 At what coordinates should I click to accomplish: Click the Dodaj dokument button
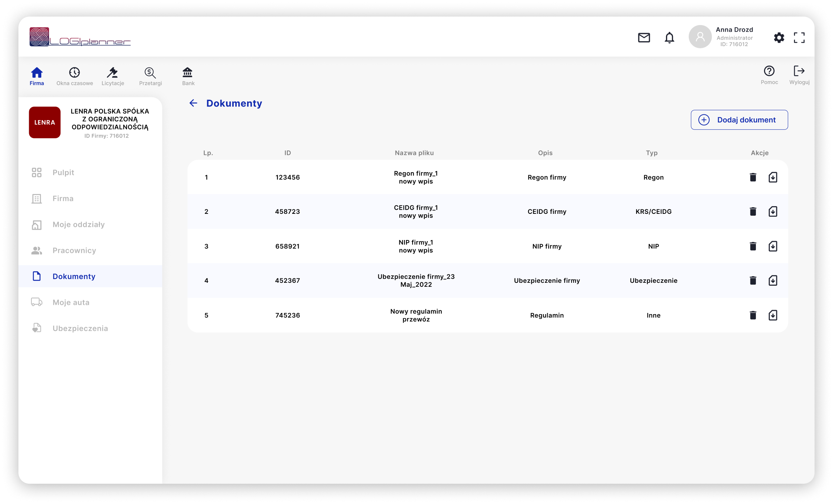coord(739,120)
